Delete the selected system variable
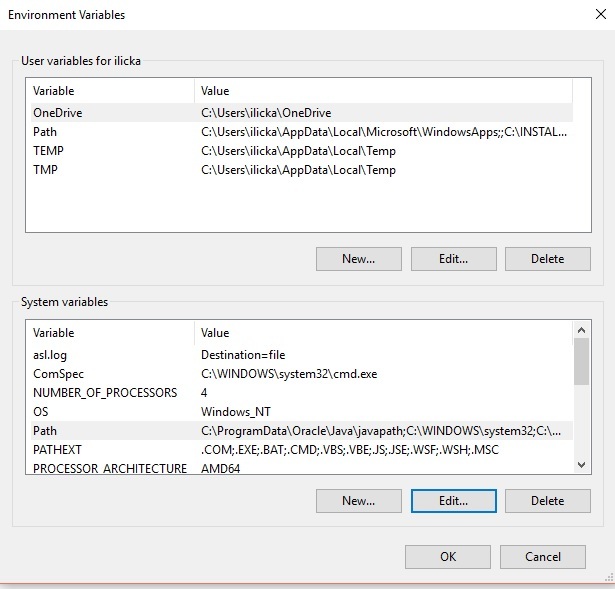615x589 pixels. coord(548,501)
